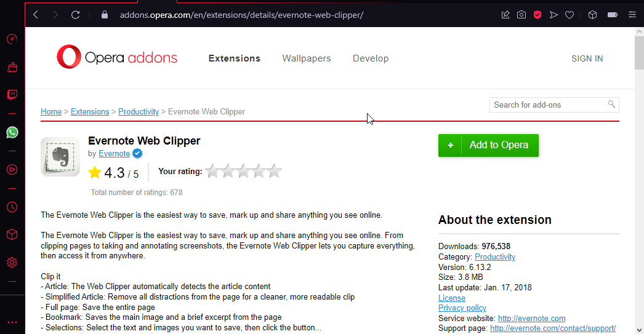Rate the extension five stars
The width and height of the screenshot is (644, 334).
(275, 171)
